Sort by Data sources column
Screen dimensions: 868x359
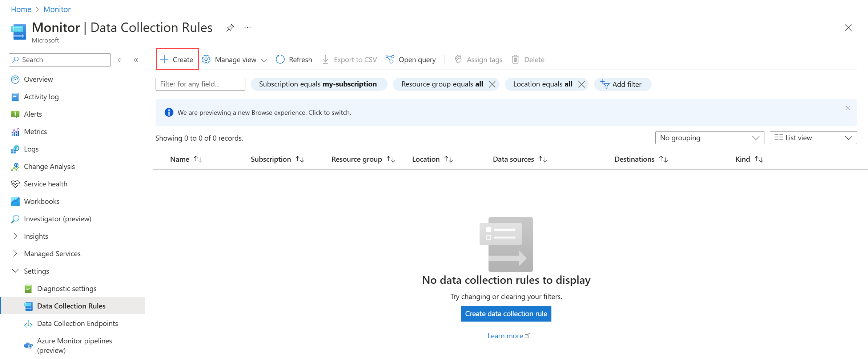pos(520,159)
